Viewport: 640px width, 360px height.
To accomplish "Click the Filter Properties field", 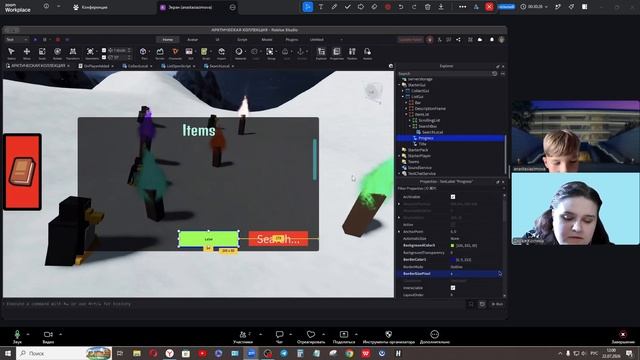I will (449, 189).
